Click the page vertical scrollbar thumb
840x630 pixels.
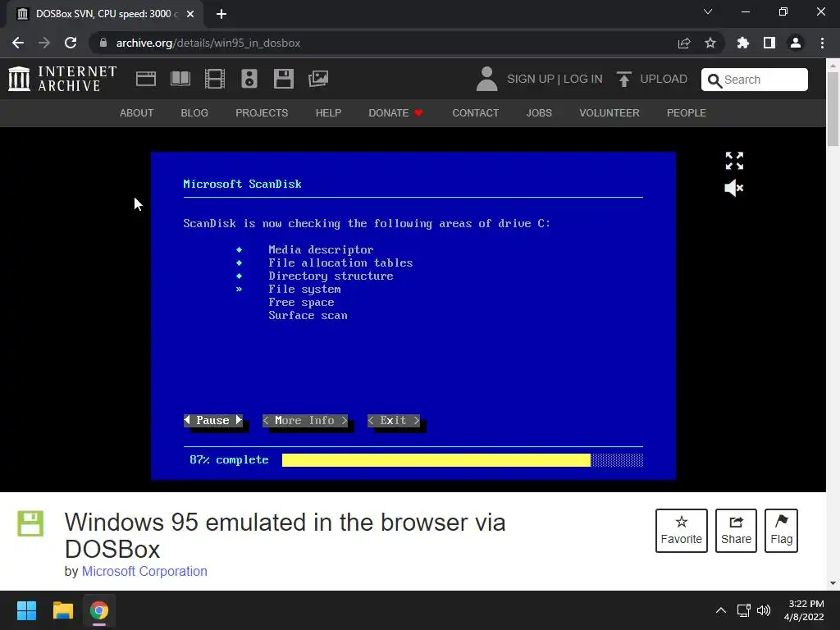tap(833, 109)
